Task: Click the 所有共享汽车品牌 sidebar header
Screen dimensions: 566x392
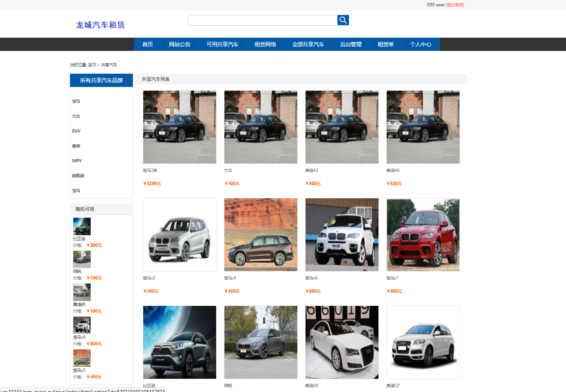Action: (101, 80)
